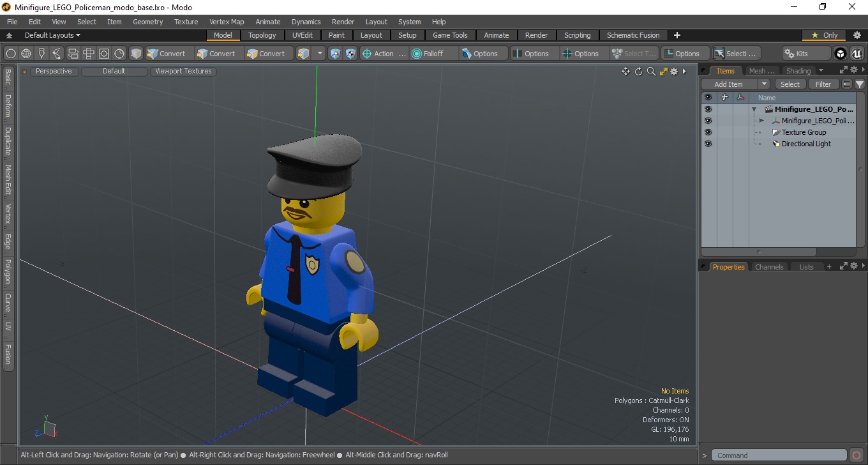Open the Viewport Textures dropdown

pyautogui.click(x=183, y=71)
